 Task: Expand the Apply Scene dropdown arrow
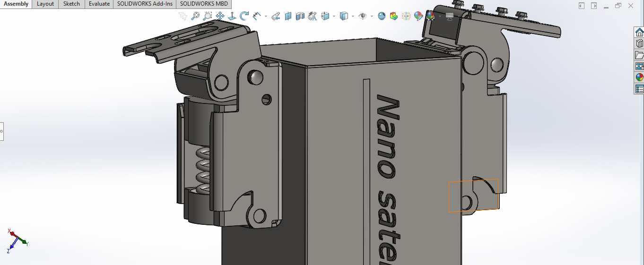click(x=440, y=17)
